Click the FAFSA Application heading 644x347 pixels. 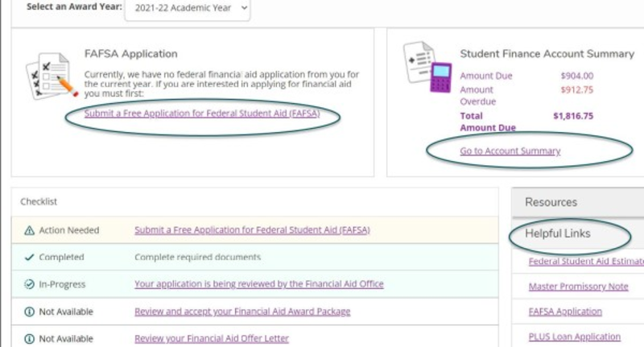click(x=131, y=54)
